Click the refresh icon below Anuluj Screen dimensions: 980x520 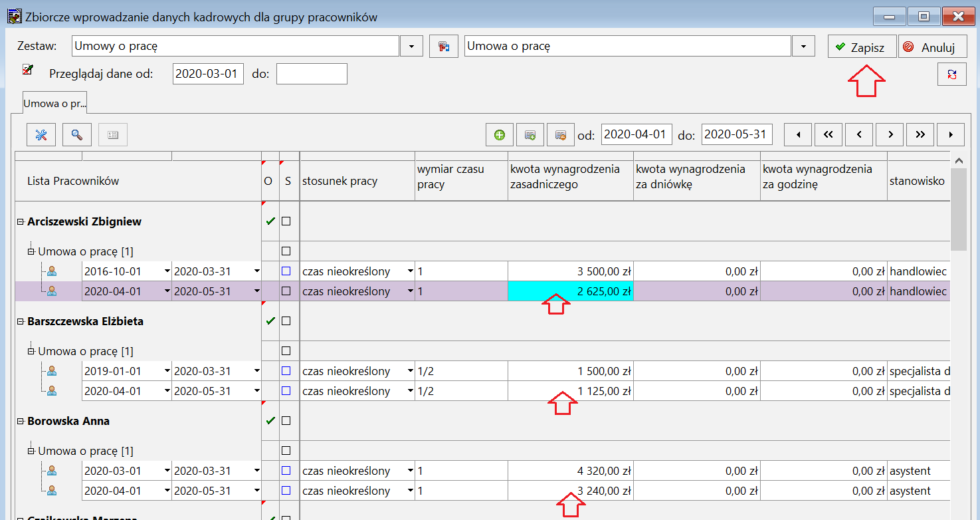click(952, 74)
